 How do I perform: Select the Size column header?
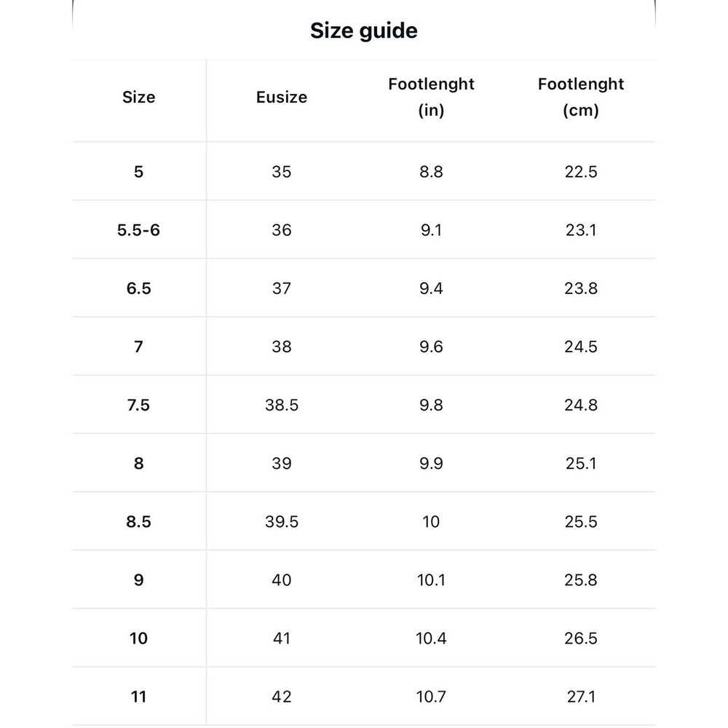click(x=139, y=97)
